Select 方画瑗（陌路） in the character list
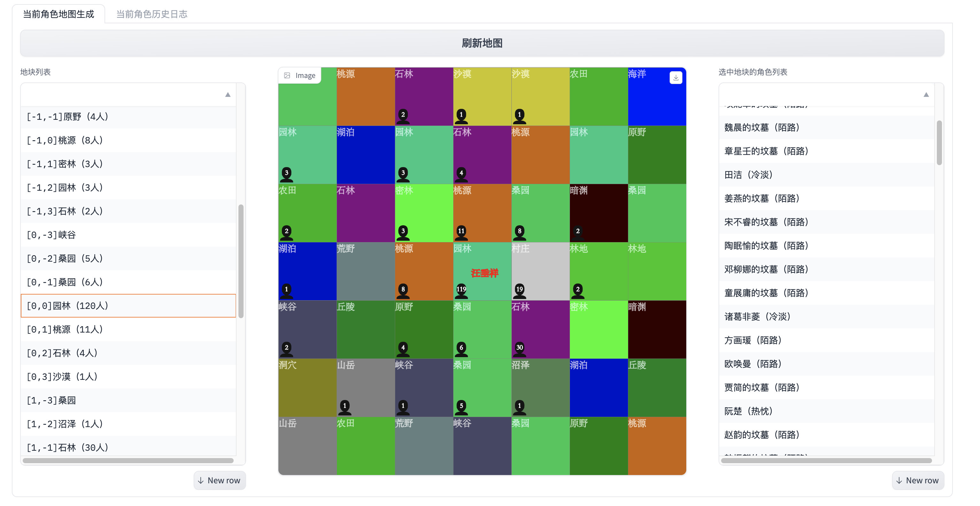The image size is (980, 506). pyautogui.click(x=826, y=340)
